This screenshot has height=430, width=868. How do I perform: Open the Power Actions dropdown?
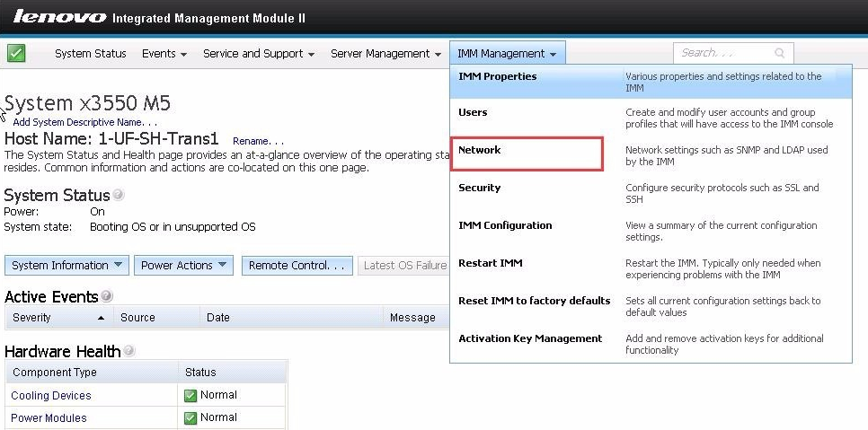point(183,266)
